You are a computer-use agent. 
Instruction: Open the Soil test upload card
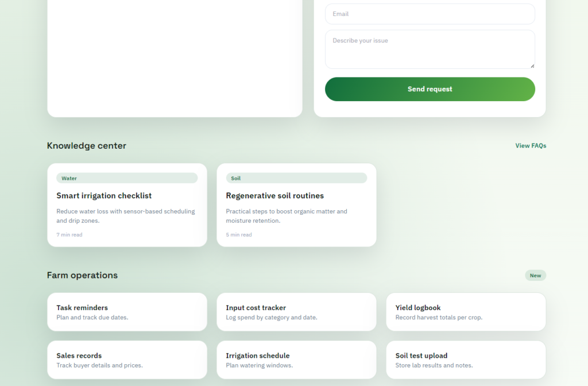point(466,360)
